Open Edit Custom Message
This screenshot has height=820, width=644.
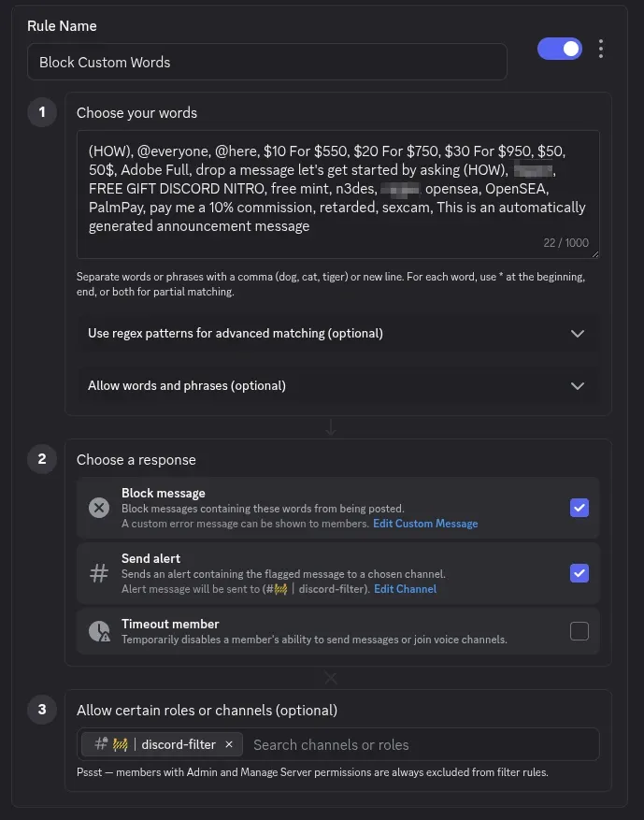pos(425,524)
